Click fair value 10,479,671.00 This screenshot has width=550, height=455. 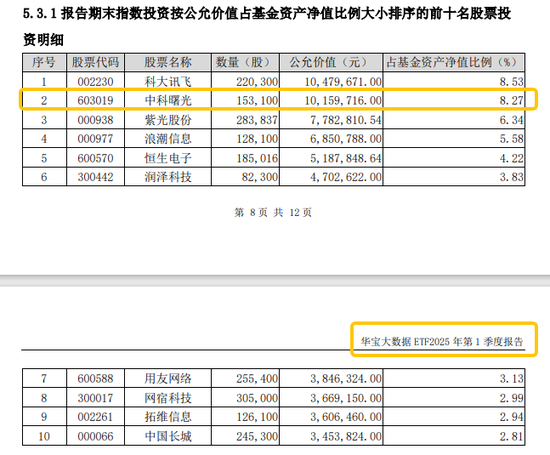click(343, 82)
